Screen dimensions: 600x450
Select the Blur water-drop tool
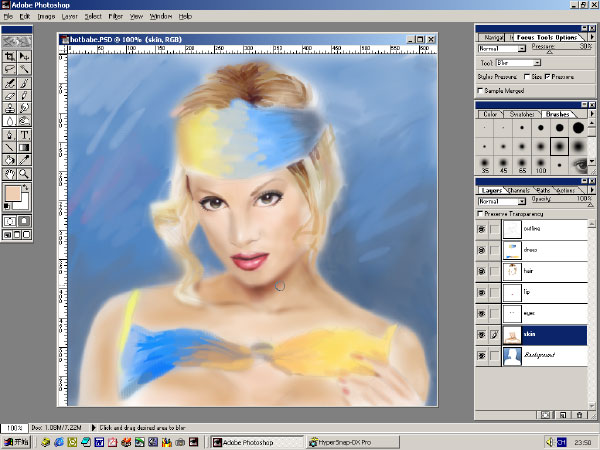[10, 121]
